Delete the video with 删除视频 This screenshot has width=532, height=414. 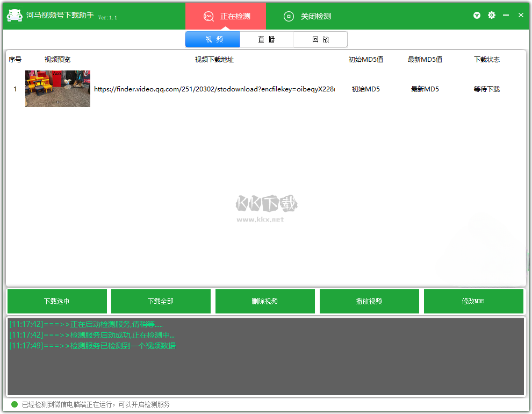click(265, 301)
